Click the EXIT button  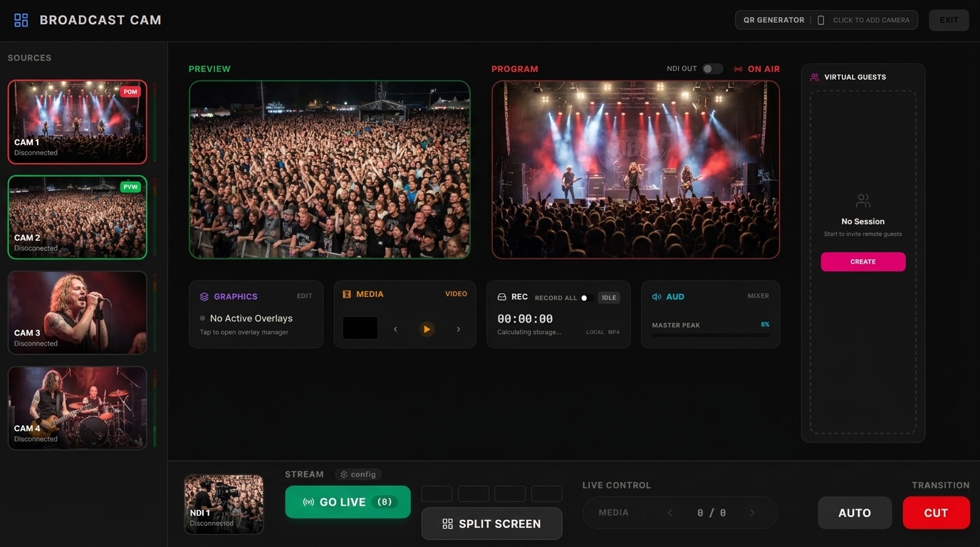pyautogui.click(x=949, y=20)
